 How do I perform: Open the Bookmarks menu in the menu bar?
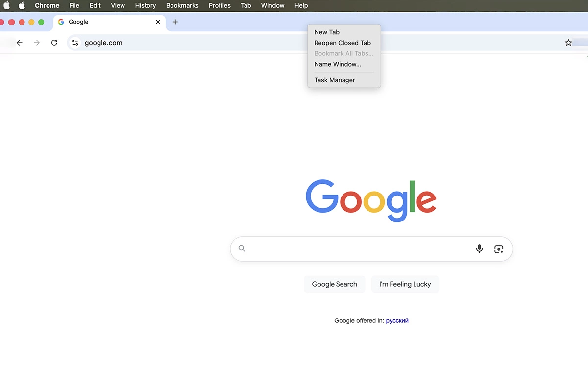point(182,5)
